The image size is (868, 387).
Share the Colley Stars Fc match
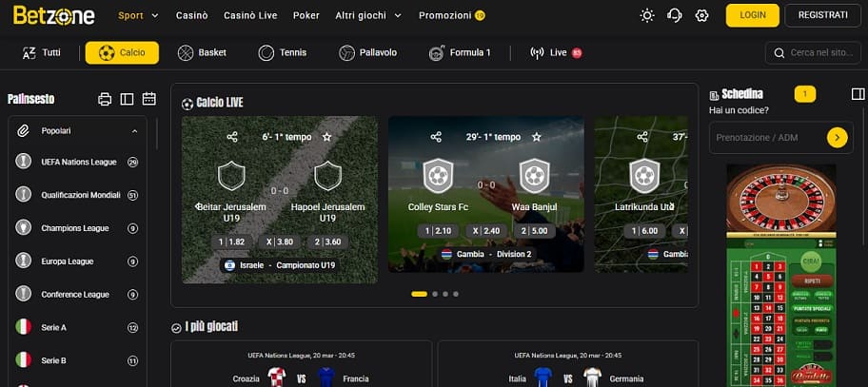pos(436,137)
